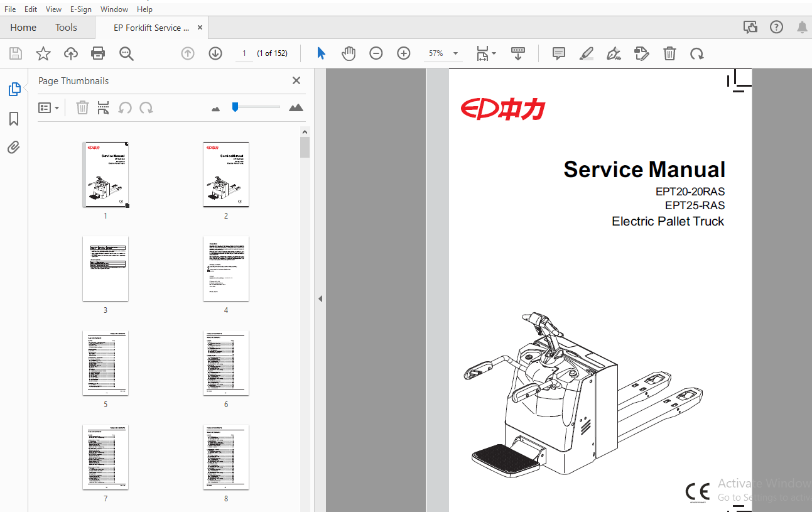The width and height of the screenshot is (812, 512).
Task: Rotate page clockwise in toolbar
Action: pos(696,53)
